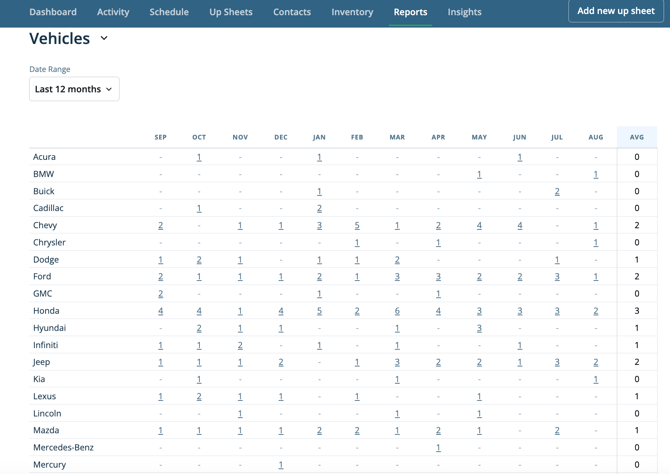Open BMW's May count link
The width and height of the screenshot is (670, 474).
coord(479,174)
